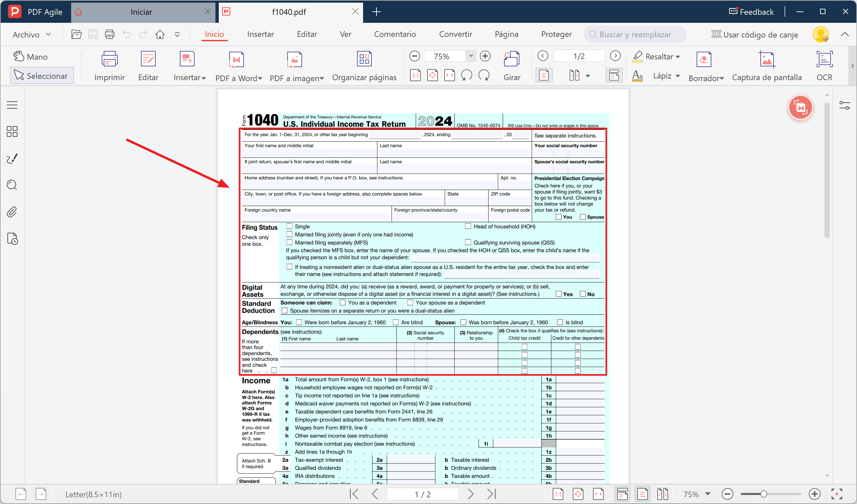Click floating red convert to Word button
The width and height of the screenshot is (857, 504).
(x=800, y=107)
